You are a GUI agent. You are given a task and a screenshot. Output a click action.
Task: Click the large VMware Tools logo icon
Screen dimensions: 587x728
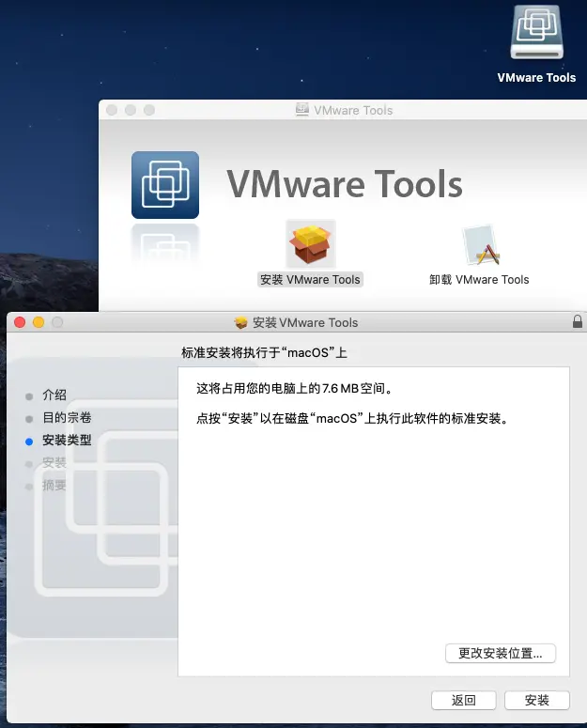coord(165,185)
